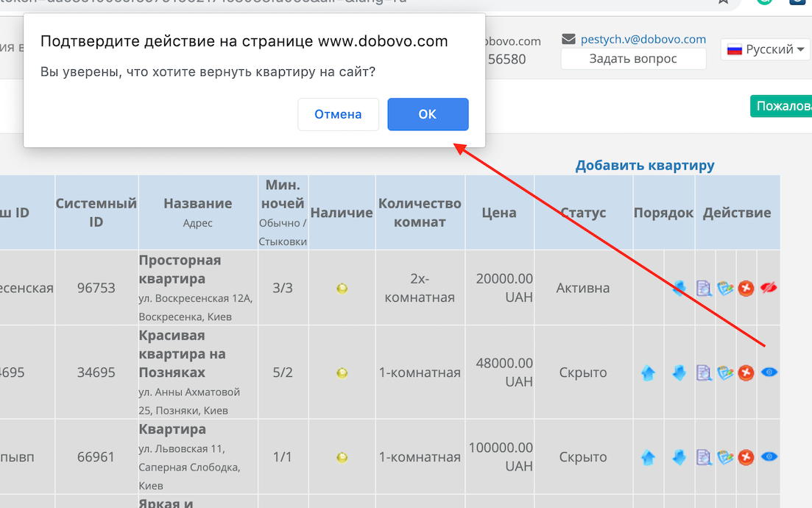Click the Действие column header
This screenshot has height=508, width=812.
pos(737,212)
